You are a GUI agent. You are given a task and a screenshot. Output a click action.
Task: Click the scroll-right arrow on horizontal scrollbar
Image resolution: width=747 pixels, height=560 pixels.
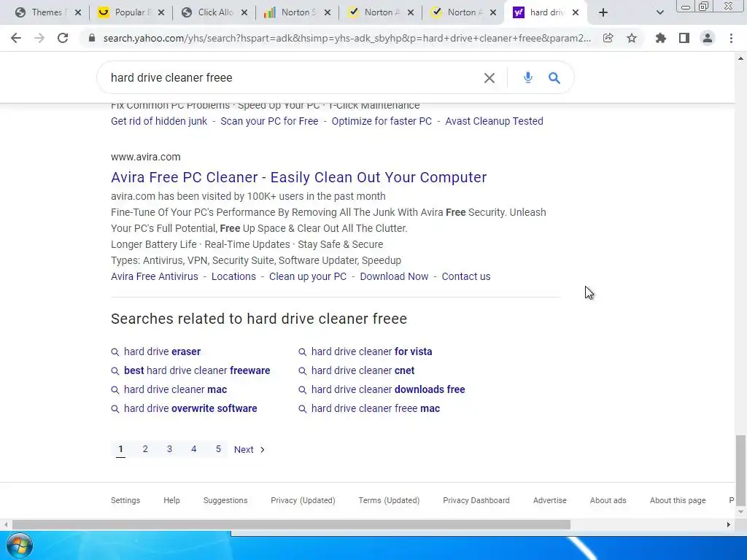[x=729, y=525]
